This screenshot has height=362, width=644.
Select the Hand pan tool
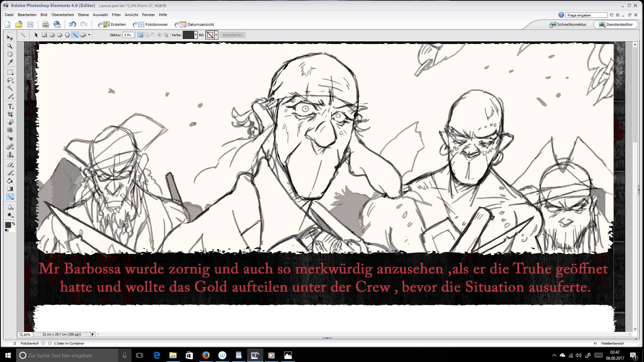10,54
